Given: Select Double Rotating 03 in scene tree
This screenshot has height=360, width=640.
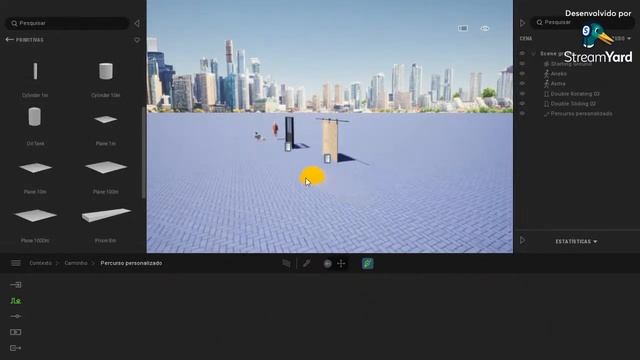Looking at the screenshot, I should 575,94.
